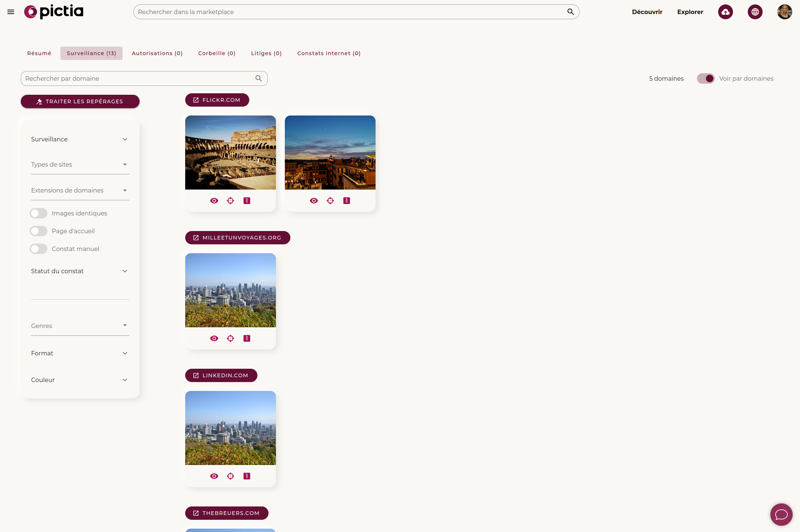Toggle the Page d'accueil switch
800x532 pixels.
click(x=39, y=231)
